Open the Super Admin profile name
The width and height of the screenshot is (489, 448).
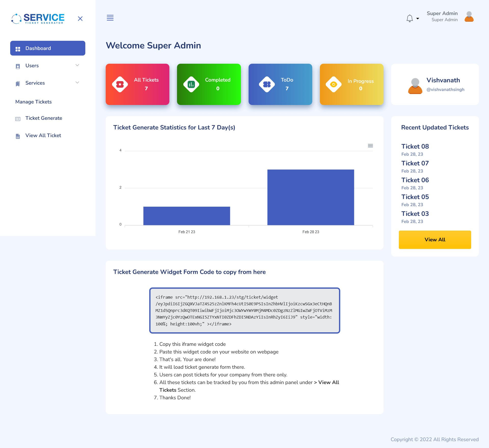442,14
